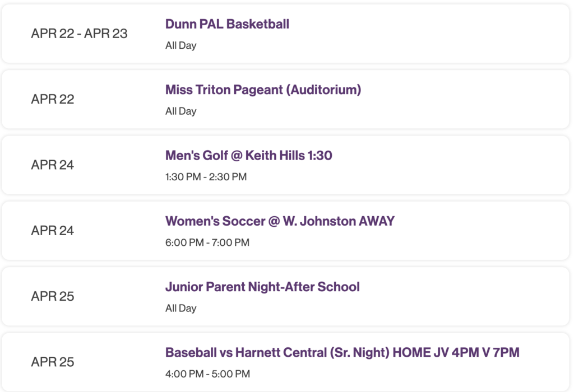Select Junior Parent Night-After School event
This screenshot has height=392, width=574.
tap(262, 287)
